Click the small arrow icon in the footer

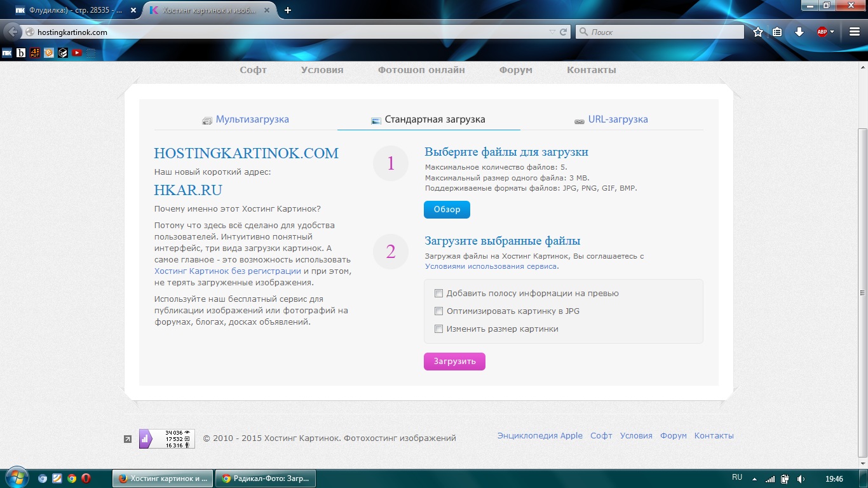pos(127,438)
